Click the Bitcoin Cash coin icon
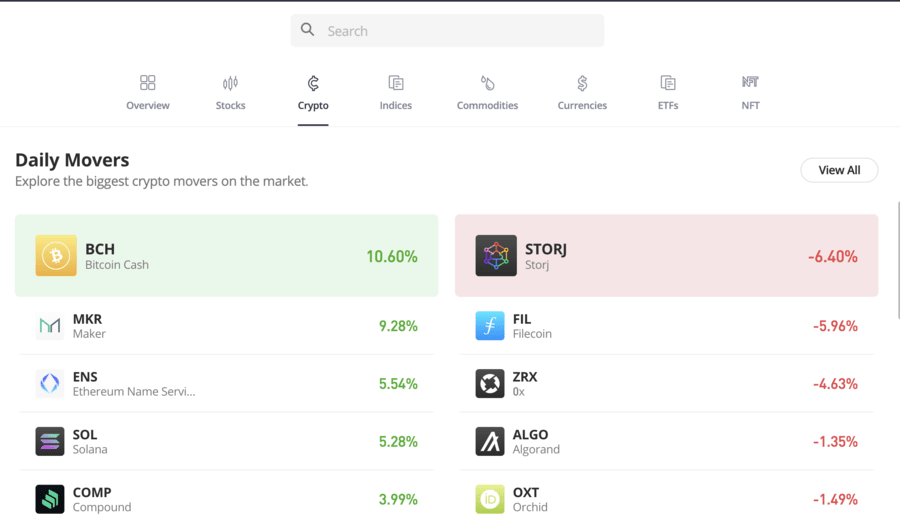The height and width of the screenshot is (531, 900). pyautogui.click(x=56, y=255)
